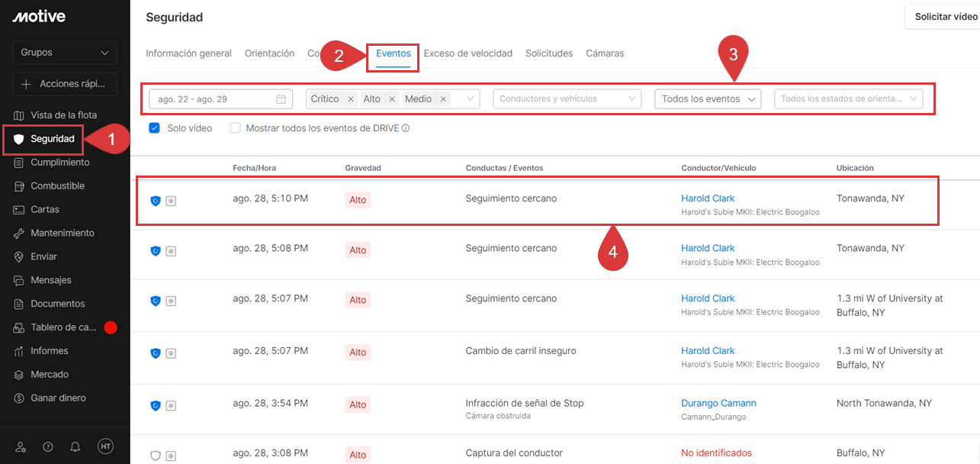This screenshot has height=464, width=980.
Task: Click the info icon beside DRIVE events
Action: coord(406,129)
